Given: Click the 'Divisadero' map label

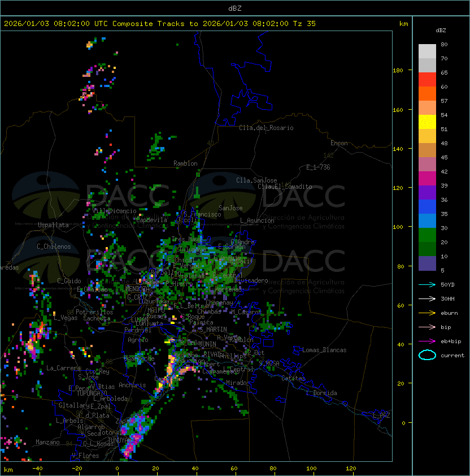Looking at the screenshot, I should (x=251, y=280).
